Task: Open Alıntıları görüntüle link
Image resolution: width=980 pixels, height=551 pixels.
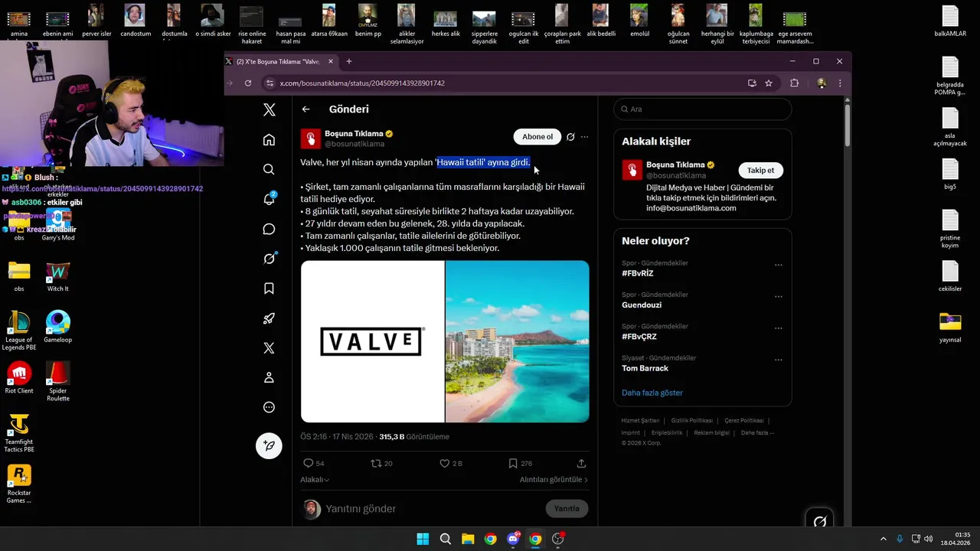Action: point(554,480)
